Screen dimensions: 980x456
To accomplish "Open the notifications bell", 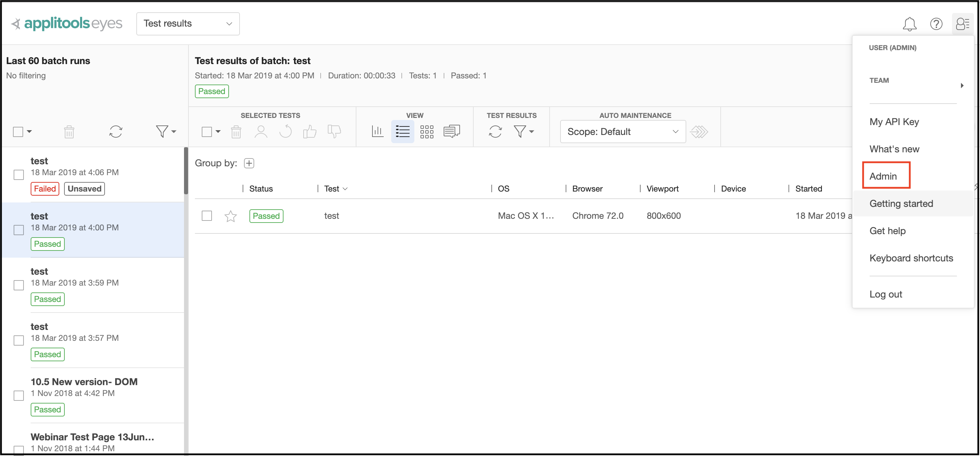I will (x=910, y=24).
